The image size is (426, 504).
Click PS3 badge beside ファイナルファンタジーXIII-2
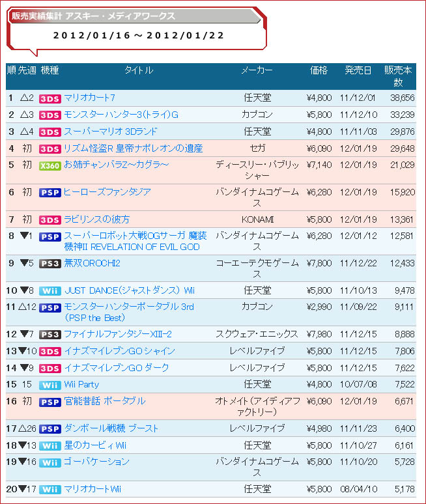pos(50,335)
